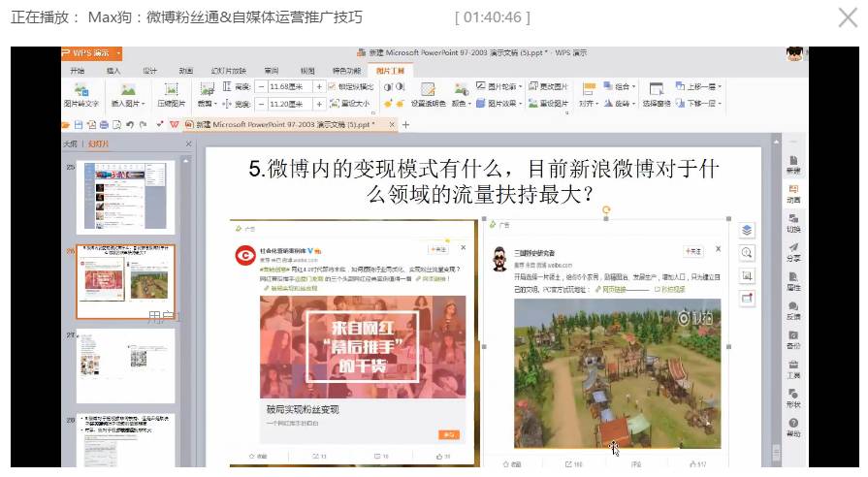Select slide 28 thumbnail

125,440
